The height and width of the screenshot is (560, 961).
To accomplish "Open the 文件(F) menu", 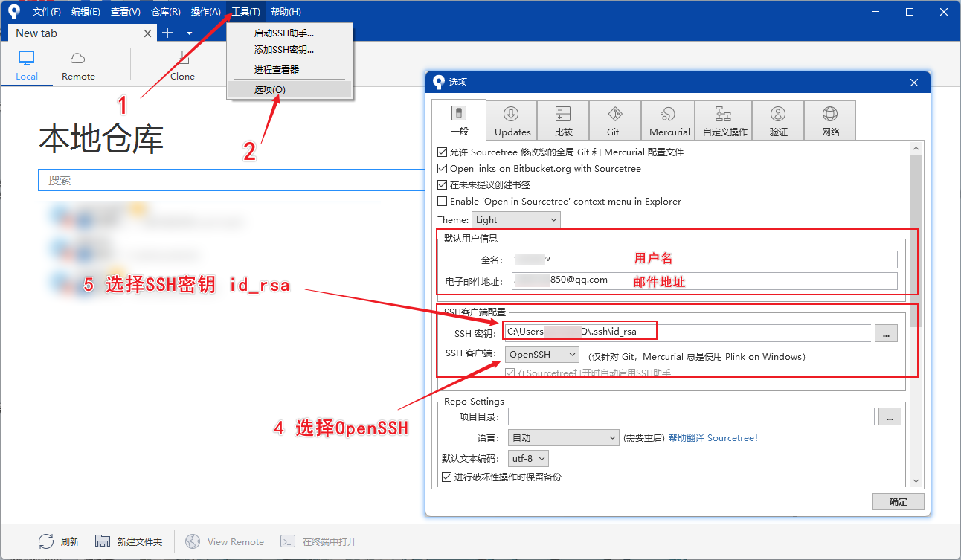I will coord(47,11).
